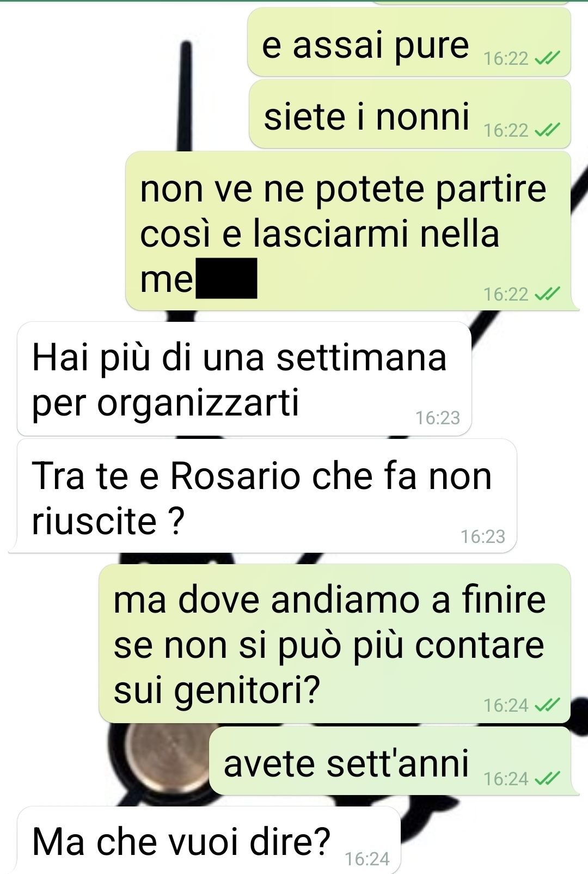
Task: Select 'Hai più di una settimana' message
Action: pos(244,379)
